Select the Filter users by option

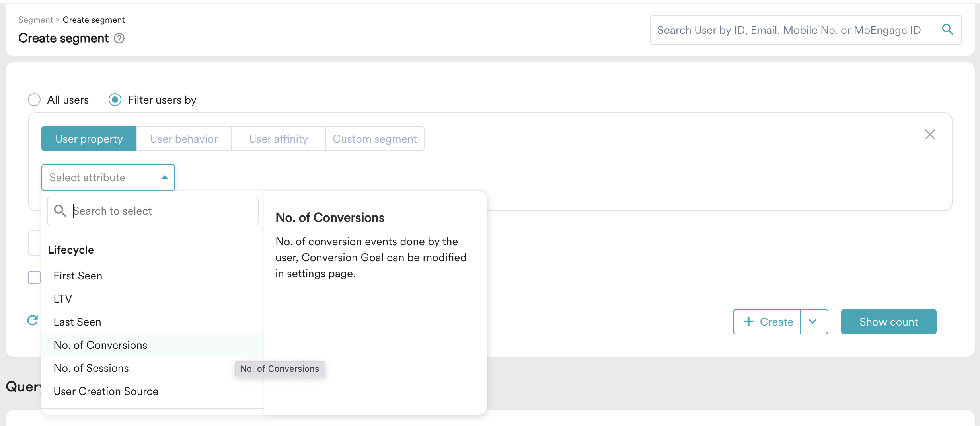(115, 100)
